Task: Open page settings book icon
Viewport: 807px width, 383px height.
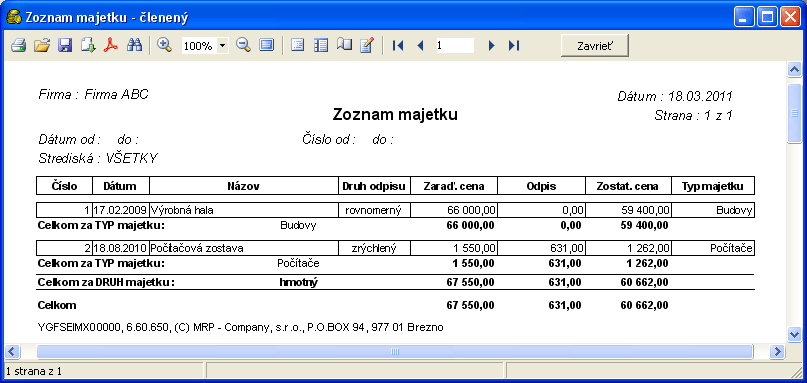Action: click(x=344, y=45)
